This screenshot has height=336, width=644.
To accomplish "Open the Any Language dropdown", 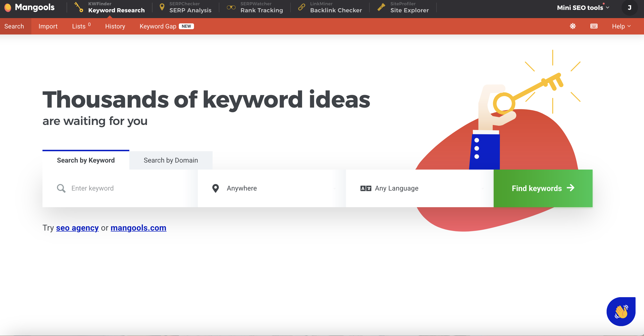I will click(x=420, y=188).
